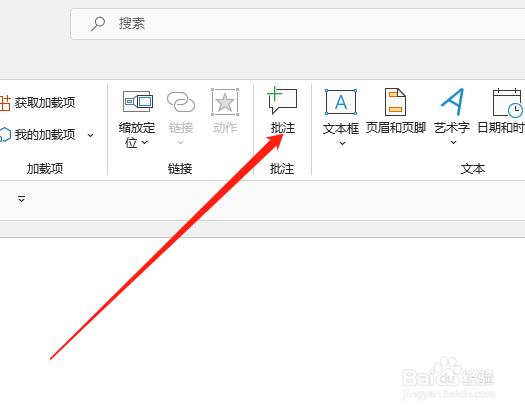
Task: Click the 缩放定位 zoom icon
Action: pyautogui.click(x=138, y=101)
